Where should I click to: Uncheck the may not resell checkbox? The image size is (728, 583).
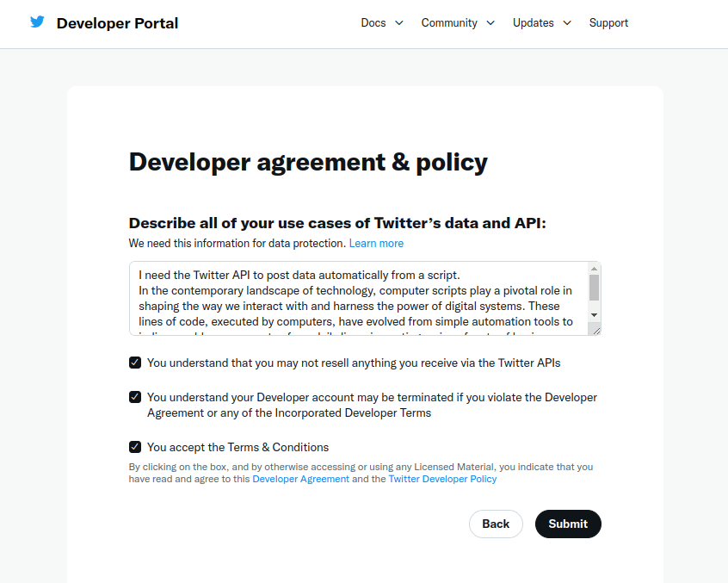pyautogui.click(x=135, y=363)
